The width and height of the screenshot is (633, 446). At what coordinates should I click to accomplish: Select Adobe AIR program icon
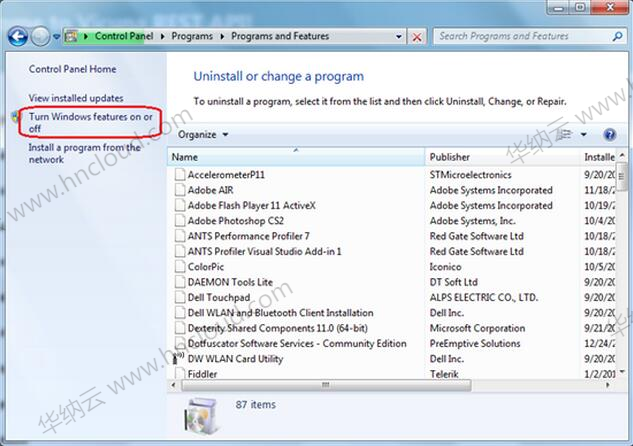point(180,190)
